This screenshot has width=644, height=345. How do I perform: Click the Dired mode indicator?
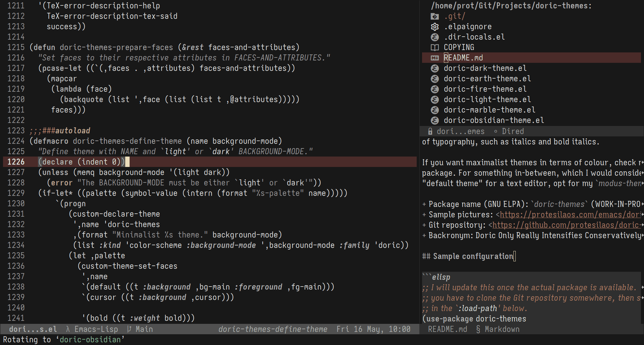513,131
